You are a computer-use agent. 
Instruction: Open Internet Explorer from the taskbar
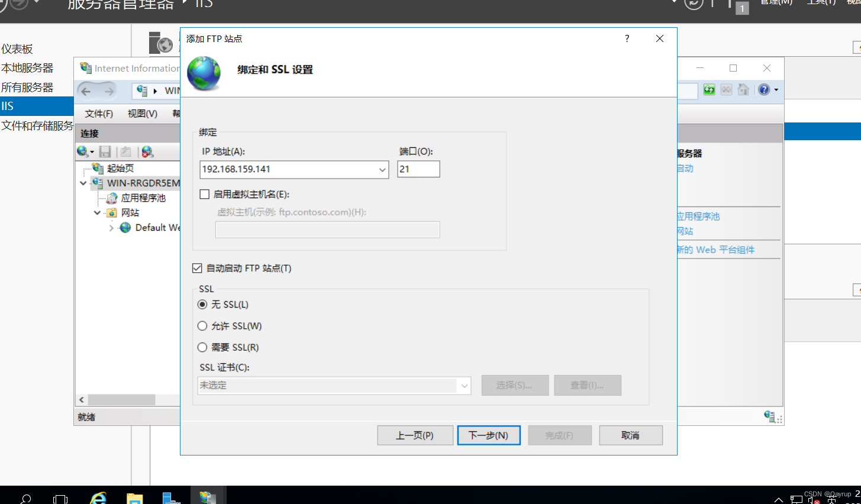point(98,499)
